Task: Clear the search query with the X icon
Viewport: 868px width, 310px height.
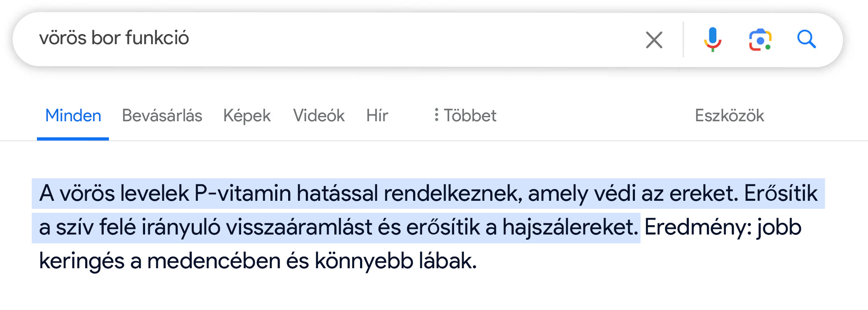Action: pyautogui.click(x=654, y=40)
